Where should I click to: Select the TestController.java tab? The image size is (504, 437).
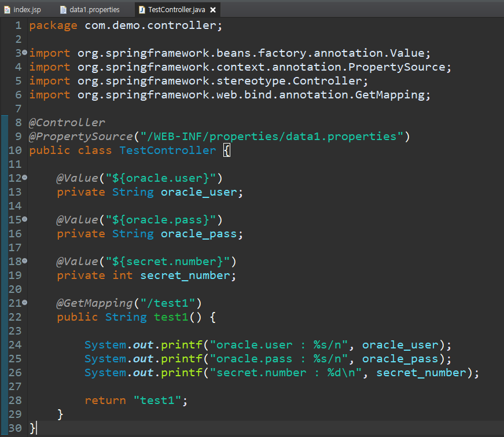point(176,10)
